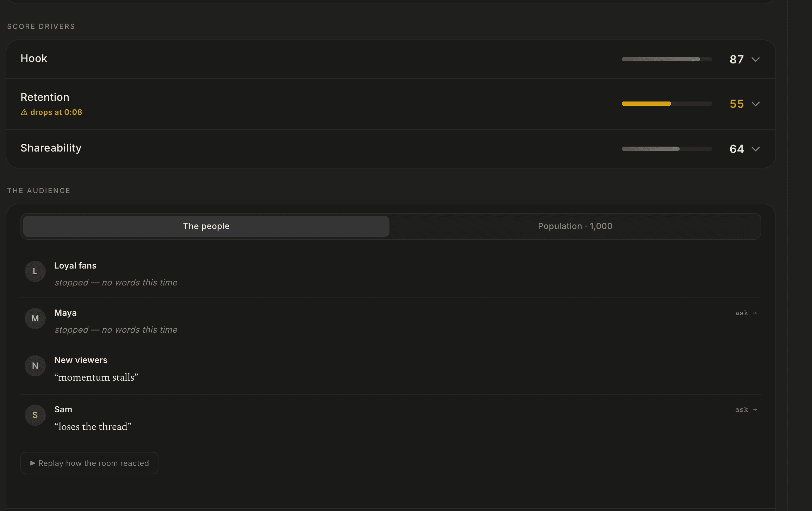812x511 pixels.
Task: Click the Shareability score value 64
Action: 737,149
